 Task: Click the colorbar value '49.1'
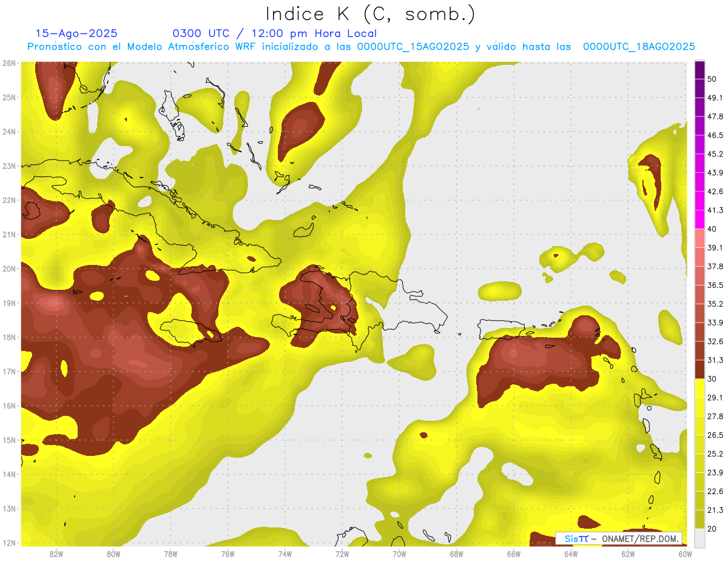[x=715, y=98]
